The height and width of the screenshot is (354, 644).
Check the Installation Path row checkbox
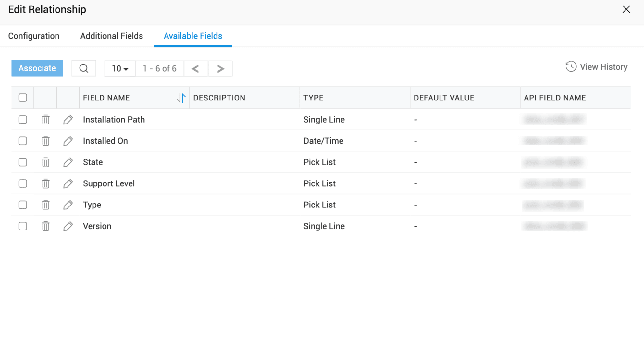(23, 120)
